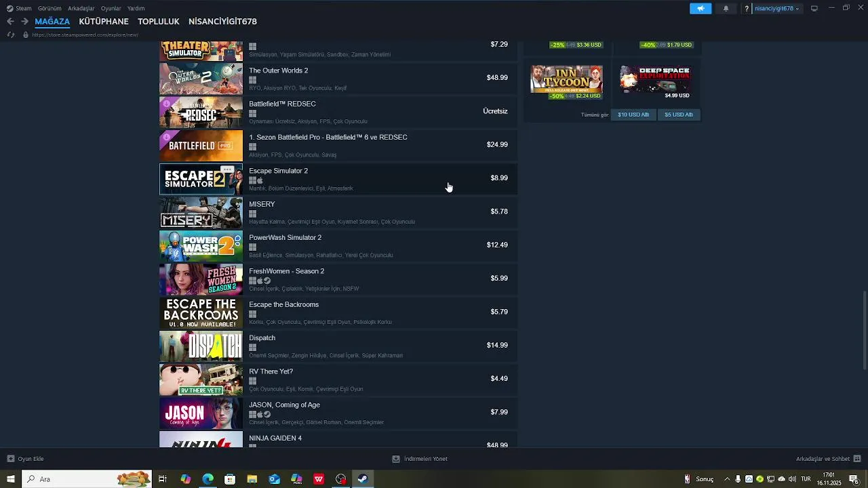
Task: Switch to the KÜTÜPHANE tab
Action: coord(104,21)
